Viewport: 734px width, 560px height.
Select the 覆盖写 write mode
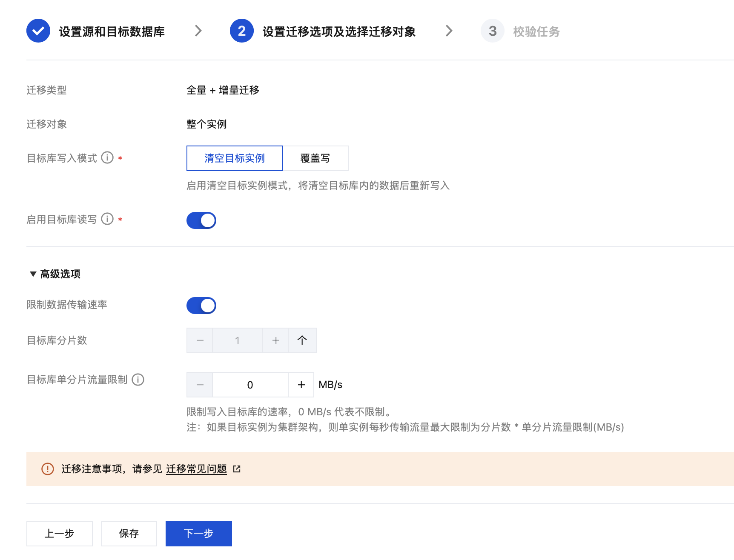(x=315, y=158)
